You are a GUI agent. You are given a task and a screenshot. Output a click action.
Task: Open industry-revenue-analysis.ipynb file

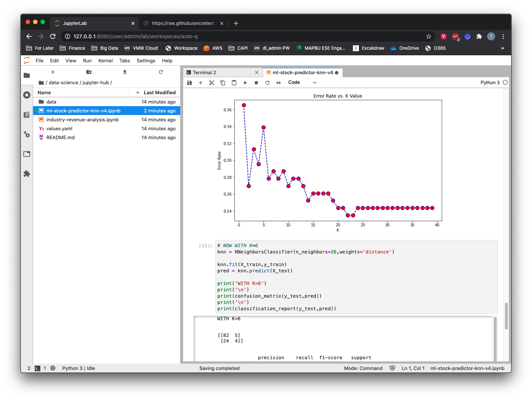pos(82,120)
